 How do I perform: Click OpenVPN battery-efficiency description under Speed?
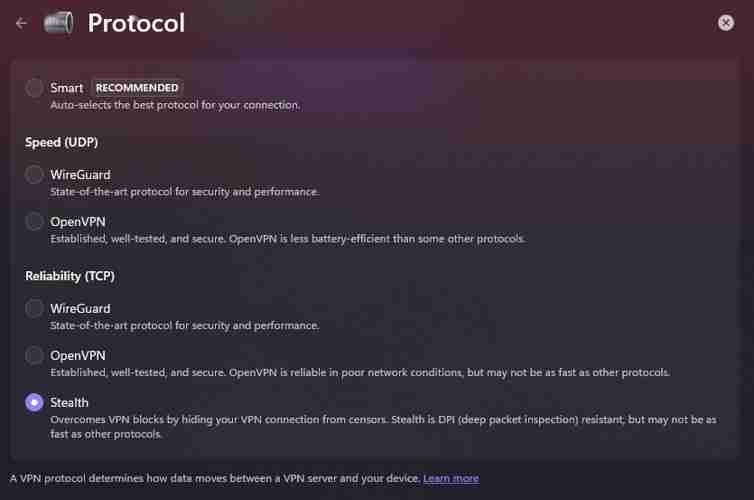pos(287,239)
